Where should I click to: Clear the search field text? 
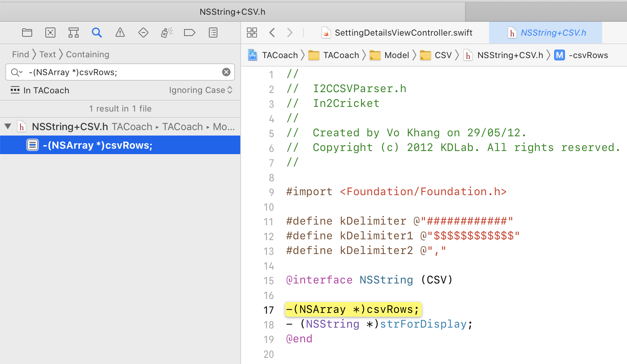[x=226, y=72]
